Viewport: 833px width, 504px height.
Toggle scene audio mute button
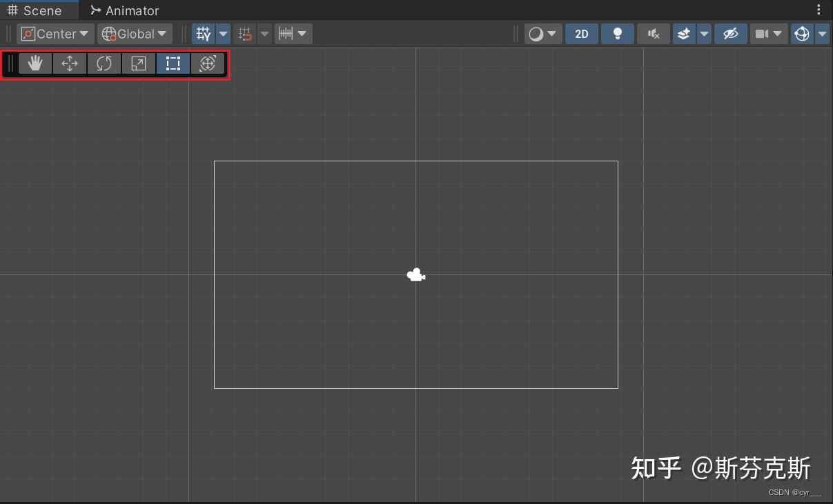(654, 34)
